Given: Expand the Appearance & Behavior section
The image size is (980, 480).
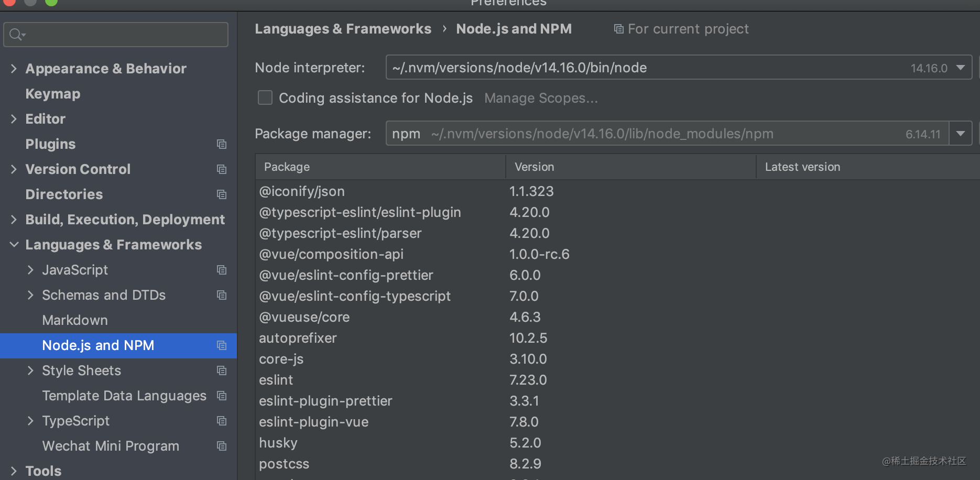Looking at the screenshot, I should [x=13, y=68].
